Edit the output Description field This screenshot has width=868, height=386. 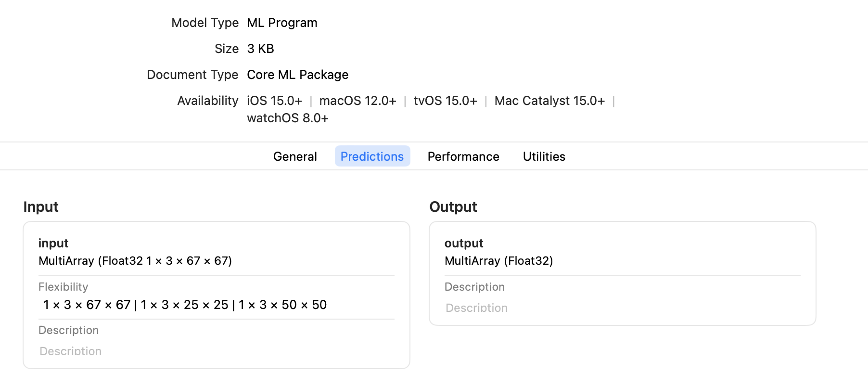click(623, 308)
